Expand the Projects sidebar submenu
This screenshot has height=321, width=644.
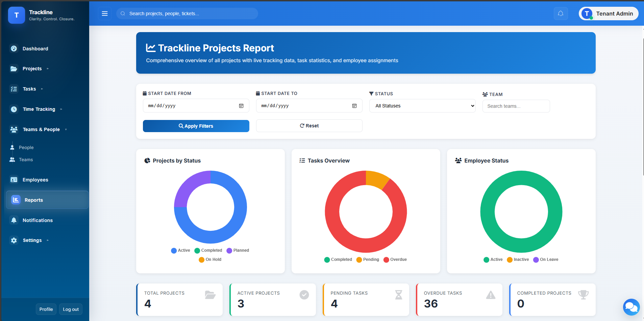coord(32,69)
